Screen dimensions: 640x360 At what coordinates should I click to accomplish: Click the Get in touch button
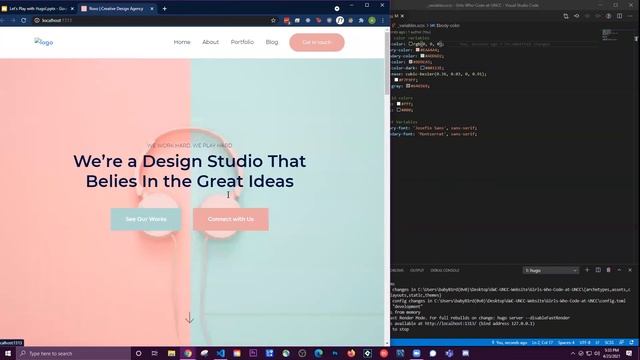click(317, 42)
